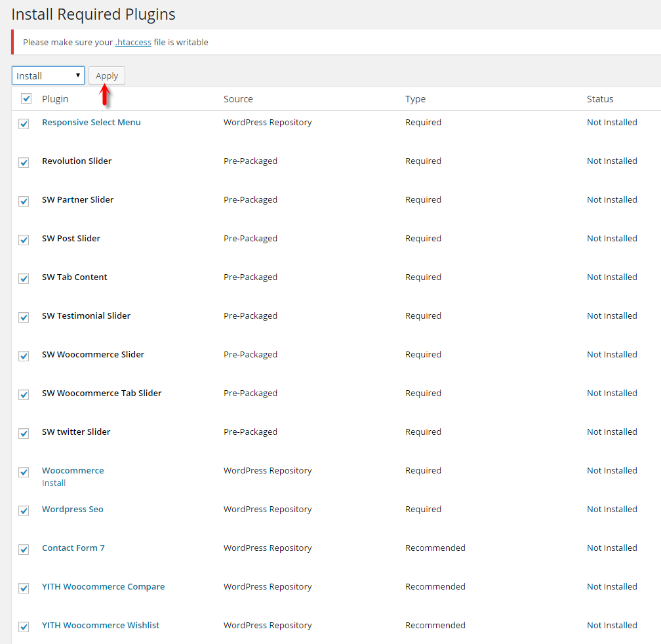
Task: Select the SW Partner Slider plugin name
Action: coord(78,200)
